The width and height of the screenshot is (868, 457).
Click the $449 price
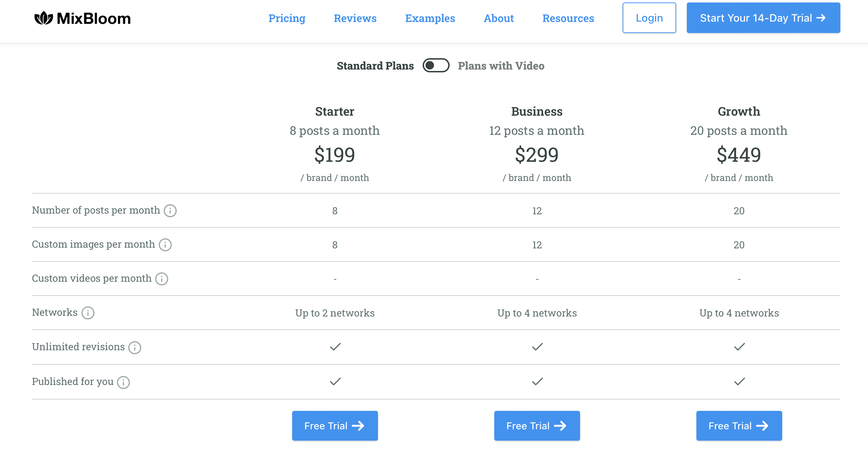[x=739, y=155]
